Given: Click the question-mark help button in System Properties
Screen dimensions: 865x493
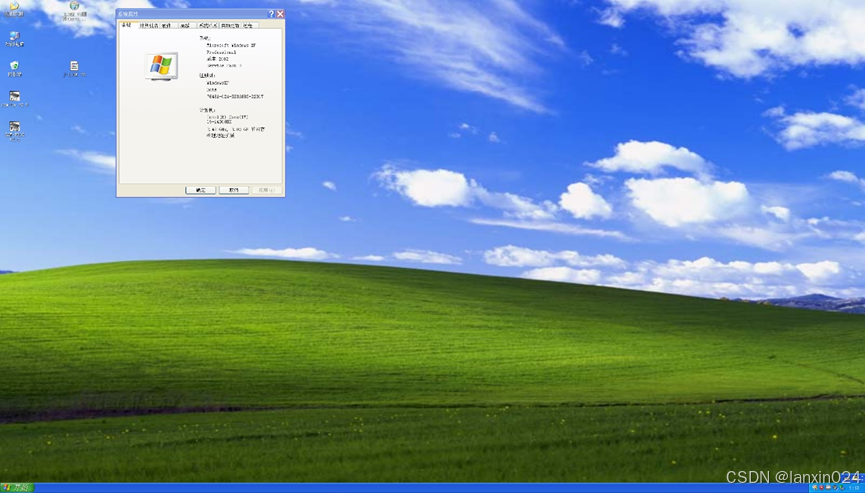Looking at the screenshot, I should tap(271, 14).
